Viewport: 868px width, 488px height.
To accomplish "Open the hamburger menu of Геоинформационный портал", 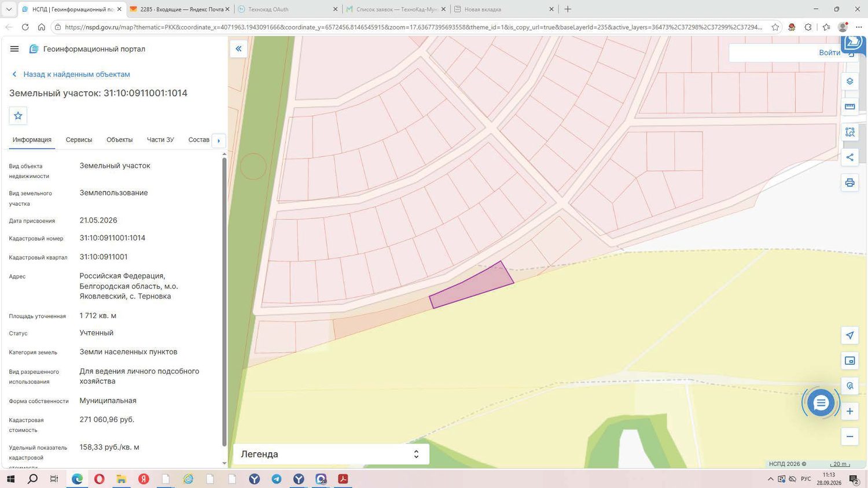I will point(14,49).
